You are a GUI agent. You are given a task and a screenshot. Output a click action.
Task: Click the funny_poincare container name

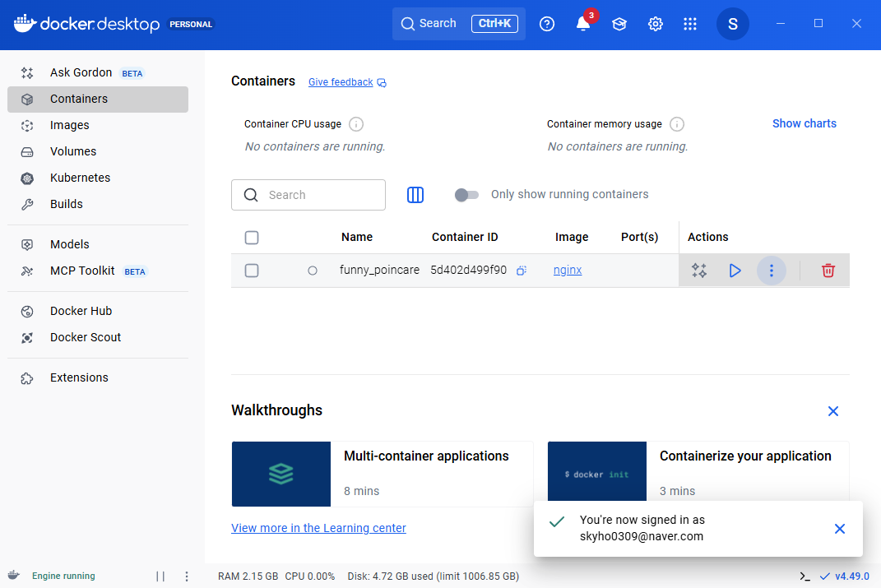coord(379,270)
